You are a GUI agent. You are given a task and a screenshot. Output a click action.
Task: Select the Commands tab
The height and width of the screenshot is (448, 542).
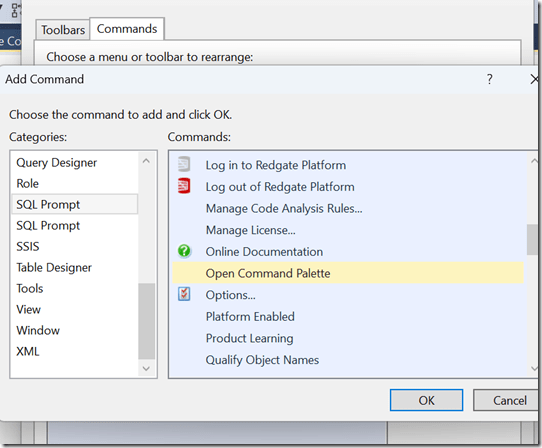[127, 29]
